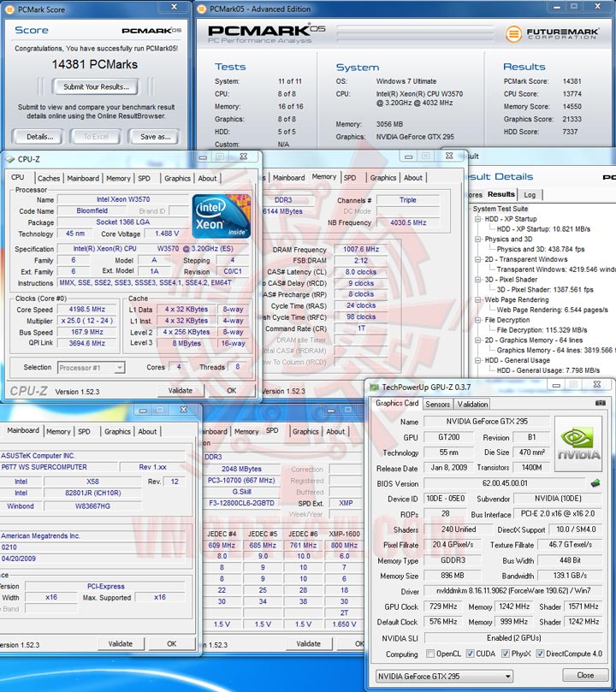Open the NVIDIA GeForce GTX 295 card dropdown
616x692 pixels.
pos(444,676)
